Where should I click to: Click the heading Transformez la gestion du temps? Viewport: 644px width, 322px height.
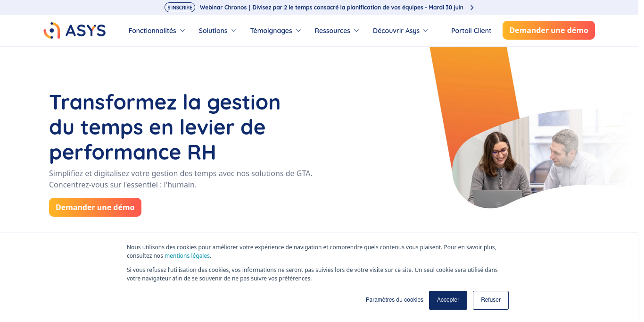click(165, 127)
